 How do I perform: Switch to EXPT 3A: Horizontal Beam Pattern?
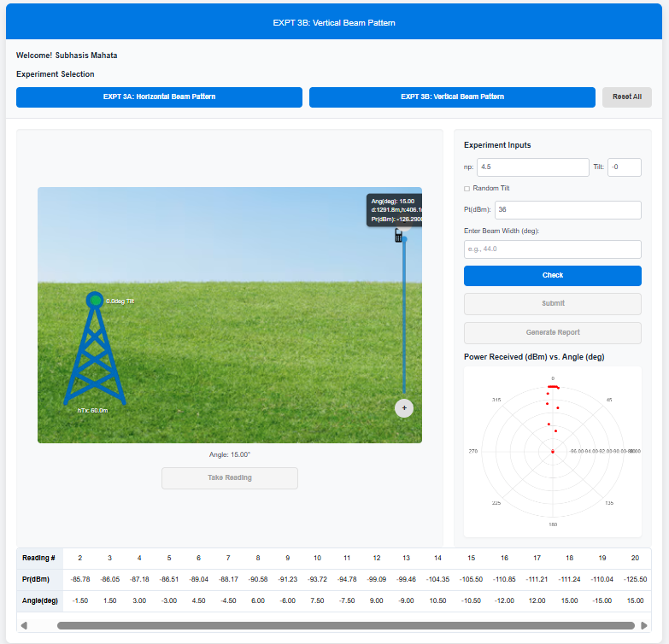point(159,97)
